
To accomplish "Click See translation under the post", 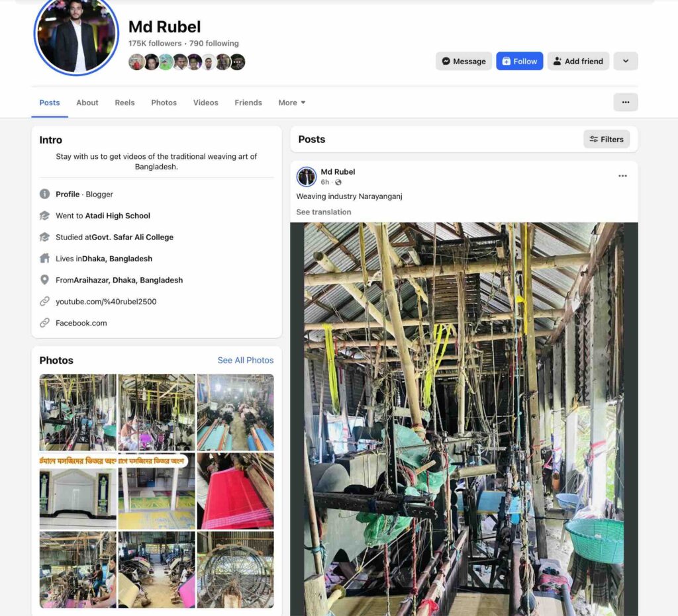I will click(323, 212).
